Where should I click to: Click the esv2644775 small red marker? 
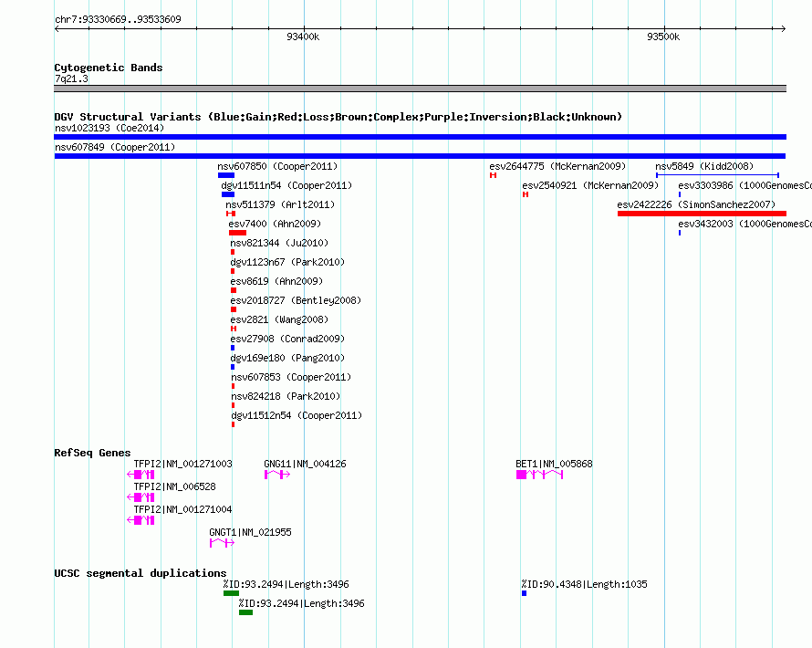point(493,175)
